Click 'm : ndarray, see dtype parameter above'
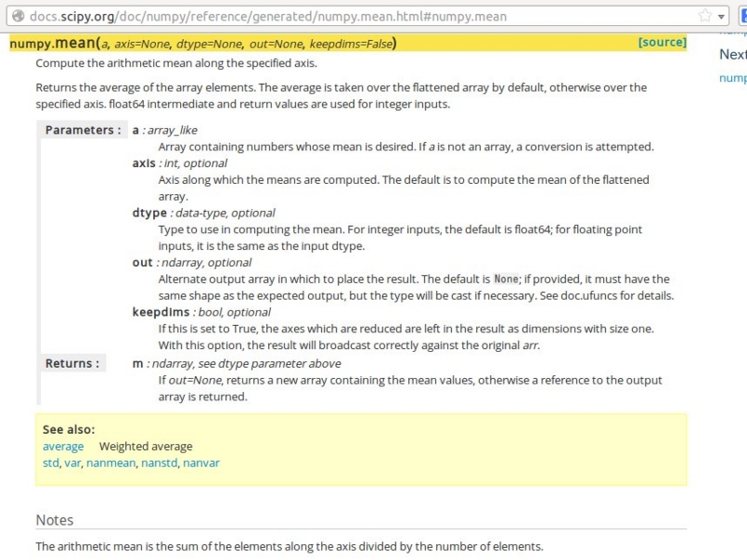Screen dimensions: 747x560 (237, 364)
